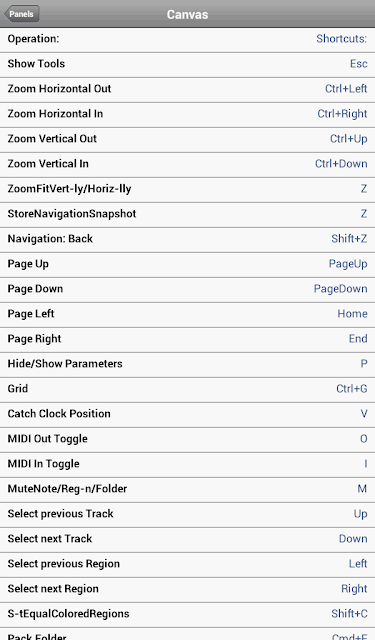Tap the Zoom Horizontal In row
The height and width of the screenshot is (640, 375).
click(187, 115)
